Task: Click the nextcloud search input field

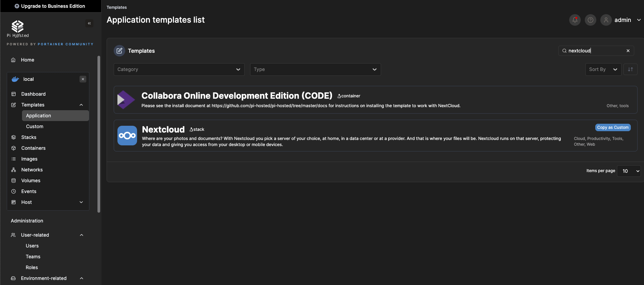Action: 595,51
